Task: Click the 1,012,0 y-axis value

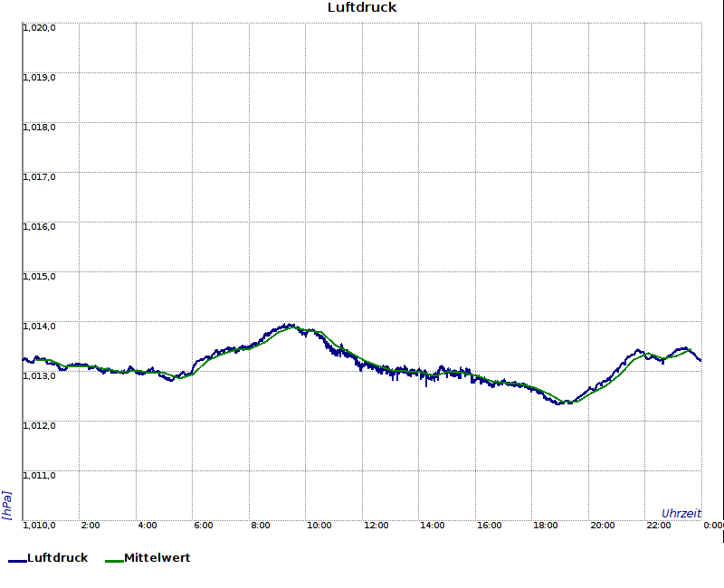Action: [x=39, y=425]
